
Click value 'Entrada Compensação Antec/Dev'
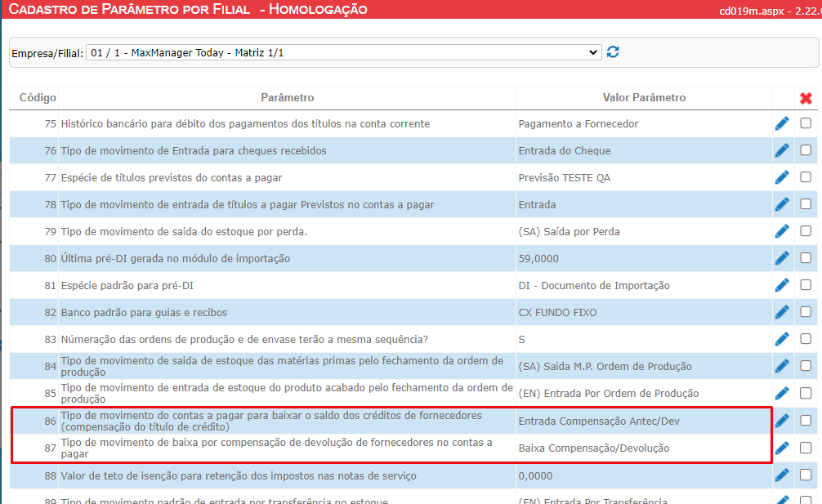point(599,421)
